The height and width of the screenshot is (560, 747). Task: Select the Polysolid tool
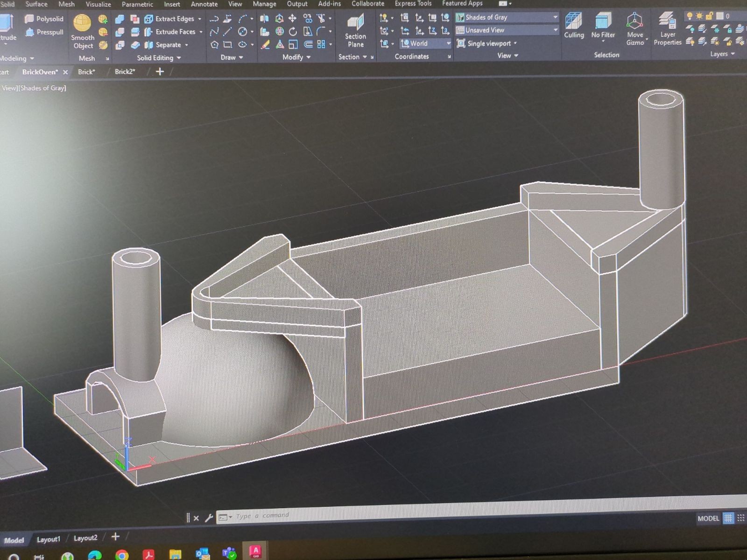pos(44,19)
